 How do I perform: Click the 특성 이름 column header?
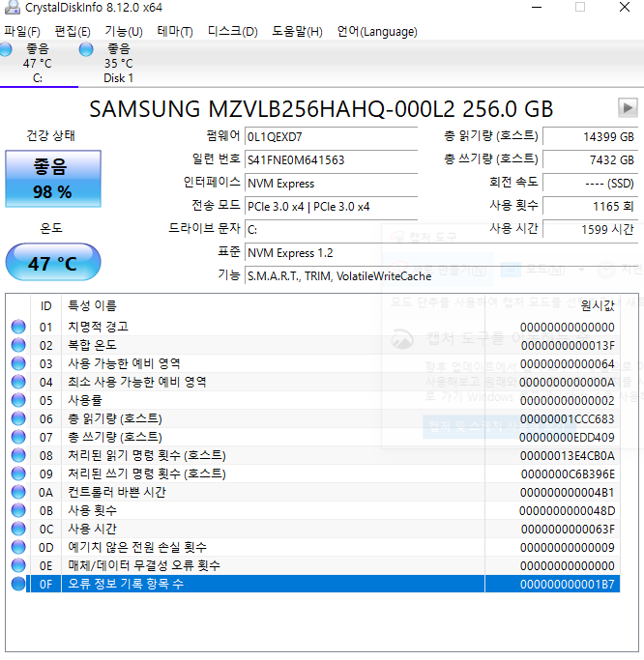point(273,306)
